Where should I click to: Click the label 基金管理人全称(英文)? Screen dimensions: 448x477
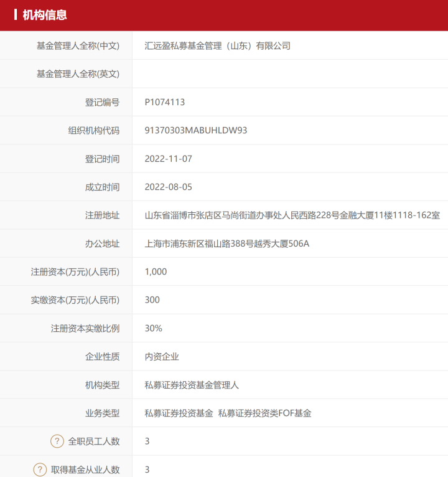coord(78,74)
